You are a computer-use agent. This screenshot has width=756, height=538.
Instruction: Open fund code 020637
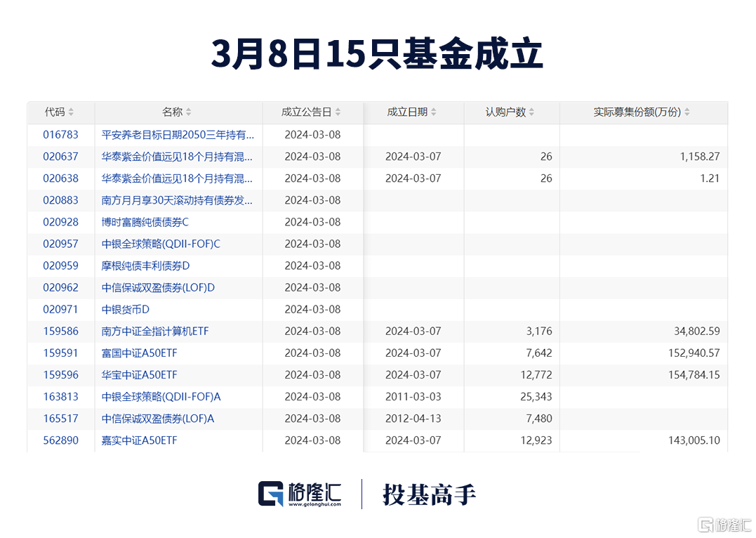pos(61,157)
